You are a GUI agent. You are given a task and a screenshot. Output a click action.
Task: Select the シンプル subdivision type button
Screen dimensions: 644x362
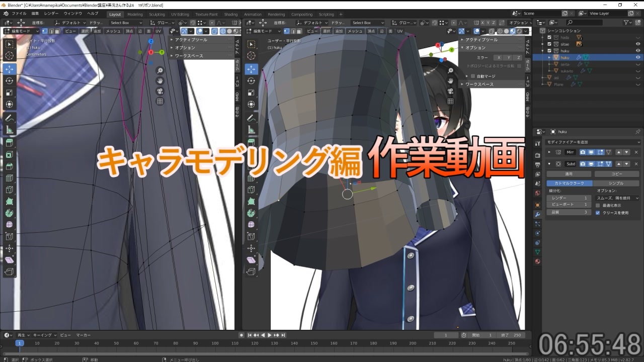[x=616, y=184]
